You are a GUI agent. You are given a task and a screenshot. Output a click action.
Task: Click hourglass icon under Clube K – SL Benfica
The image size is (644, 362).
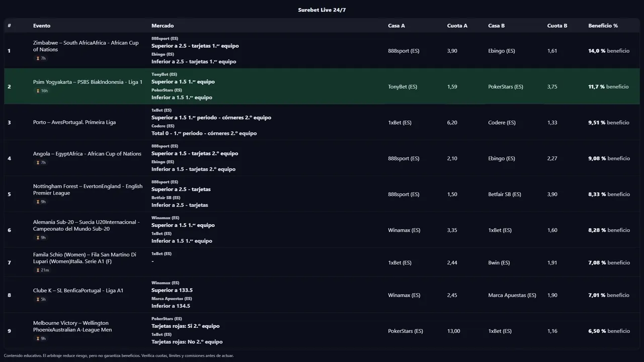point(38,299)
